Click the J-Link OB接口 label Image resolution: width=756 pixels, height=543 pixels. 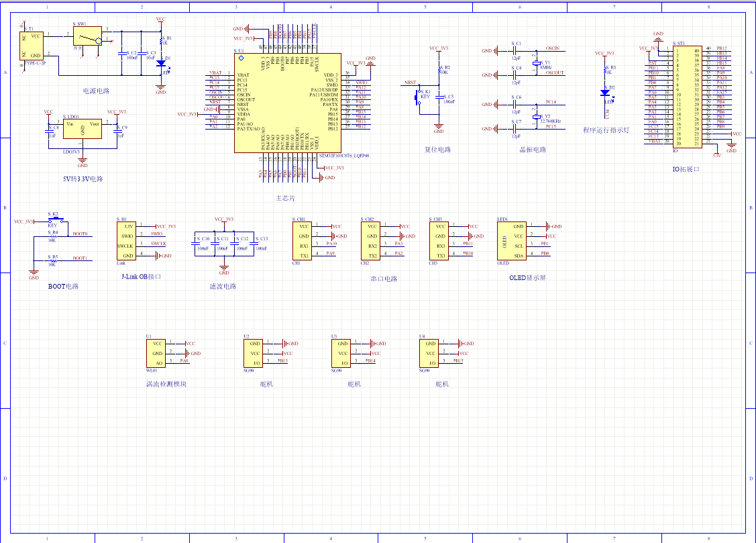click(142, 277)
